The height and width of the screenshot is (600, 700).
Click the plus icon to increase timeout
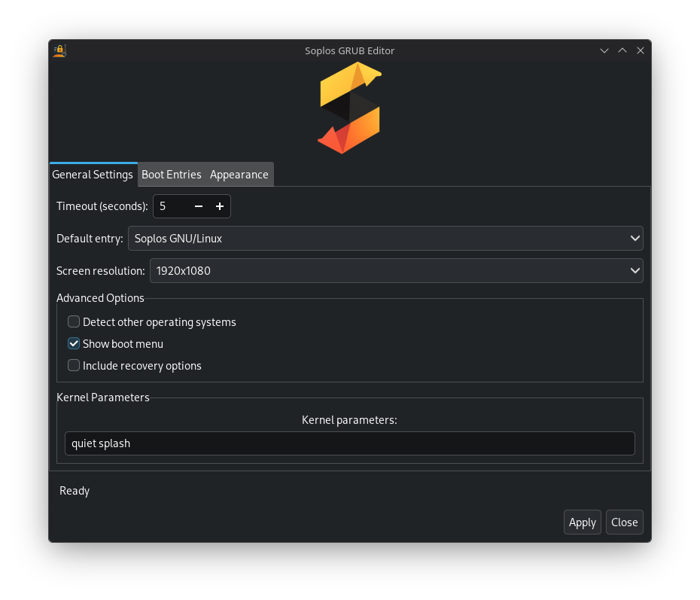point(219,206)
